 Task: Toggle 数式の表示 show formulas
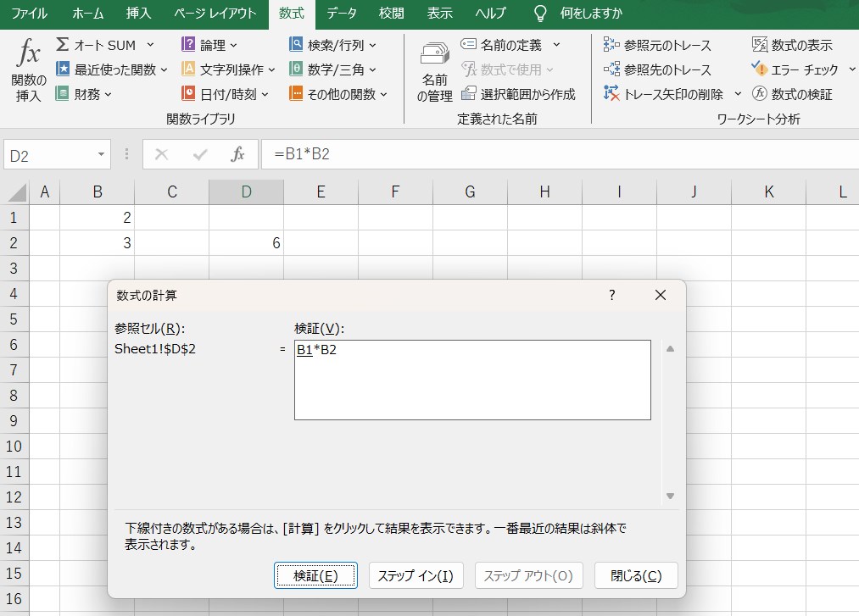tap(760, 45)
